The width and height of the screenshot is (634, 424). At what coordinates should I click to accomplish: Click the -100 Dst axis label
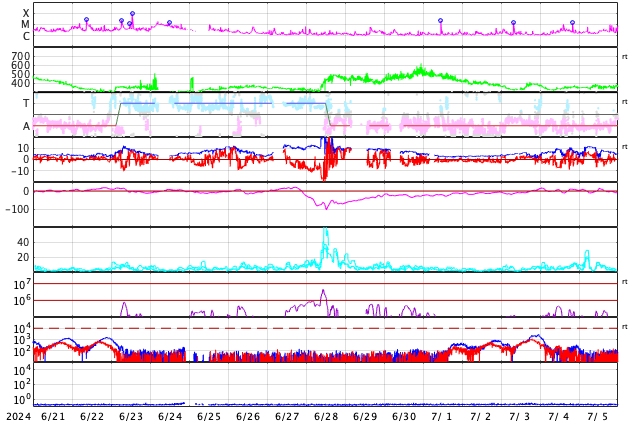coord(17,209)
